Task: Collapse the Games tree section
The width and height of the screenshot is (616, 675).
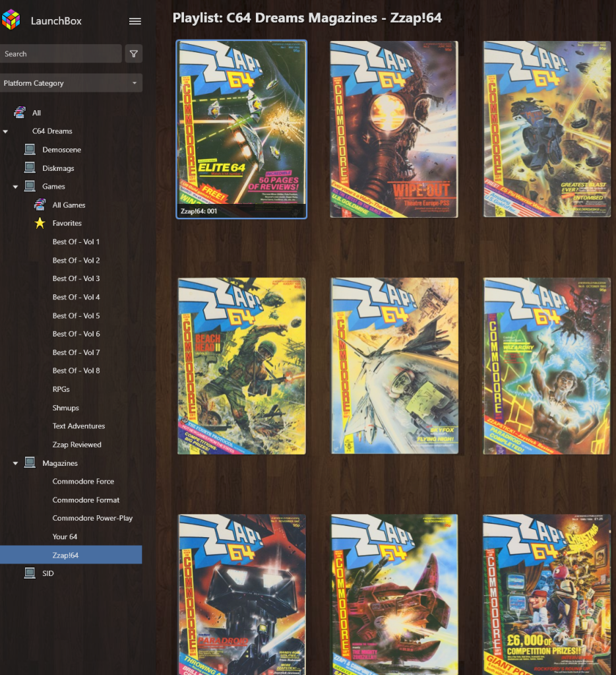Action: [15, 187]
